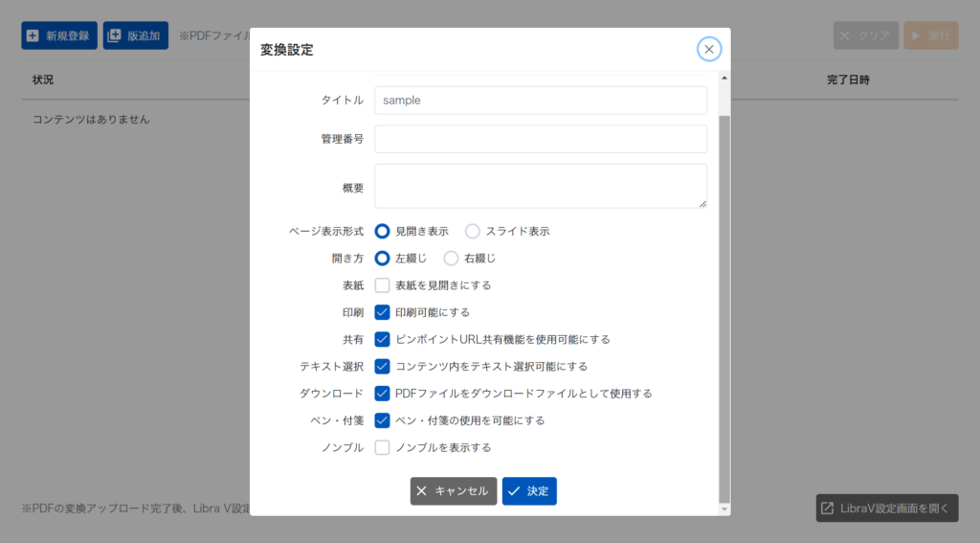Click the 版追加 button
The width and height of the screenshot is (980, 543).
(136, 35)
